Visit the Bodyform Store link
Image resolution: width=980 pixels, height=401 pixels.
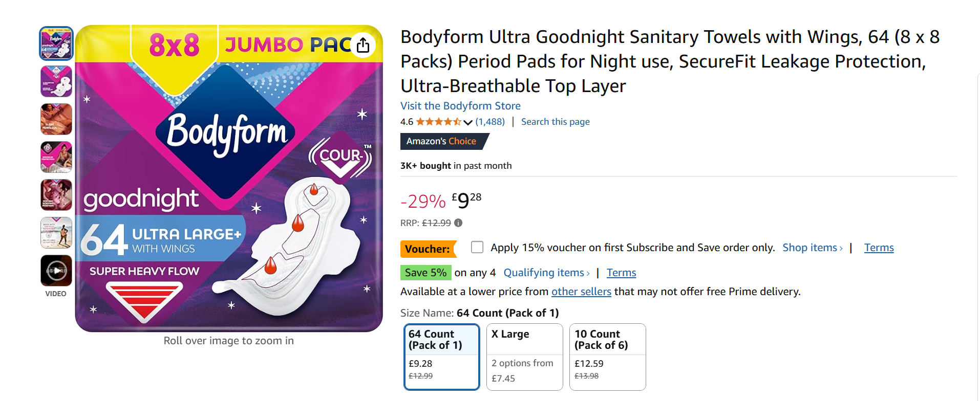(x=460, y=106)
